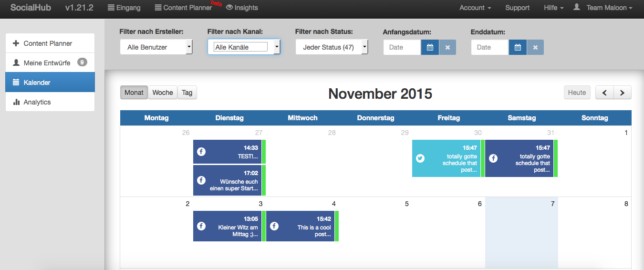
Task: Open the end date calendar picker
Action: click(518, 47)
